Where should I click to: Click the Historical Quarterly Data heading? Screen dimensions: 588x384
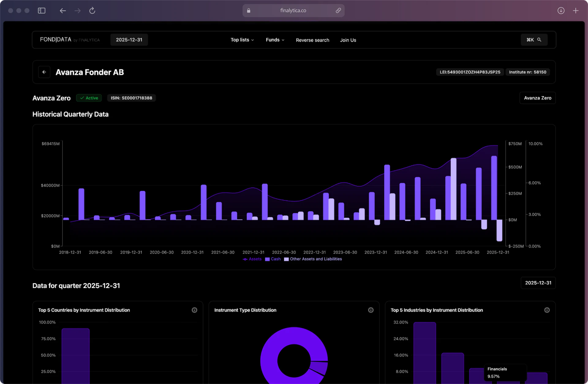tap(70, 114)
